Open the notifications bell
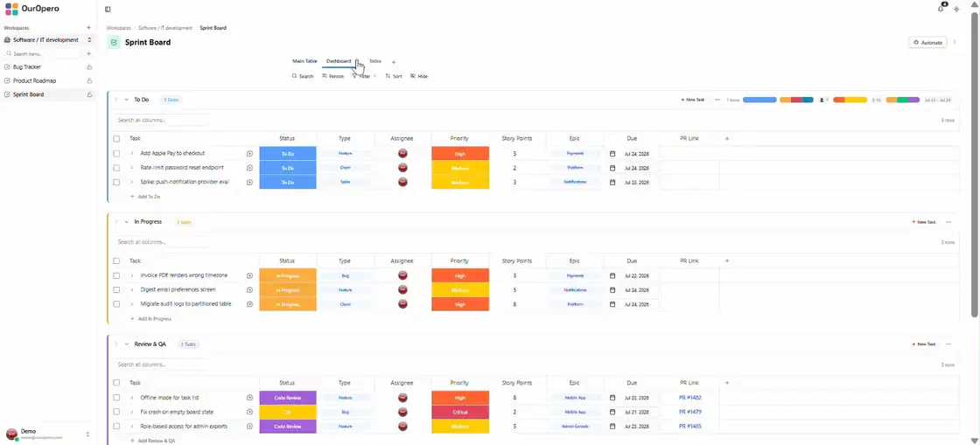980x445 pixels. coord(941,9)
